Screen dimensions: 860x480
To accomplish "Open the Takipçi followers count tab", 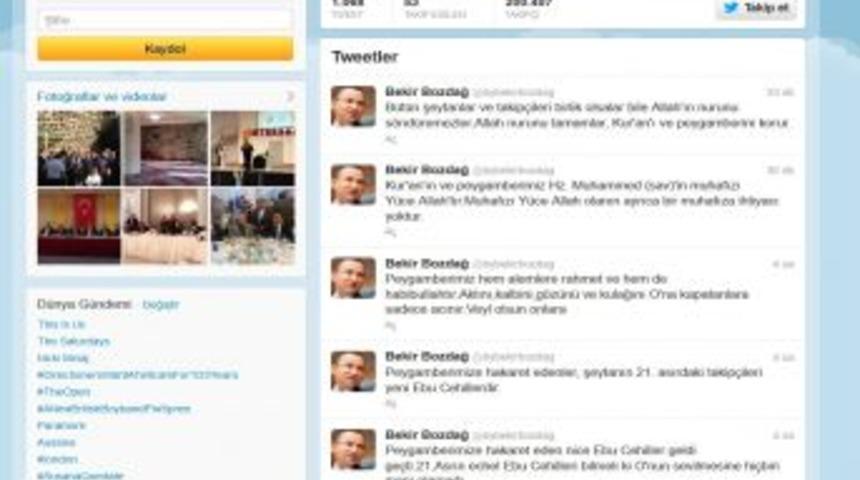I will point(528,8).
